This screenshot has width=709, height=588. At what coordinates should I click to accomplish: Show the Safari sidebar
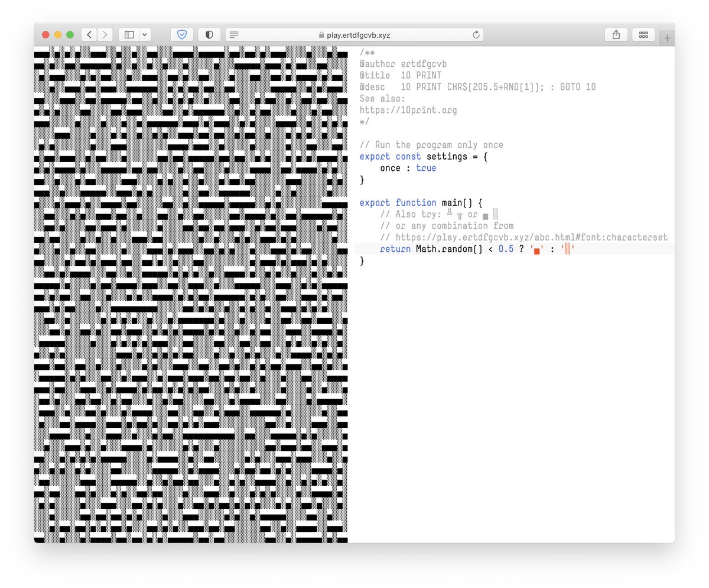[x=129, y=35]
